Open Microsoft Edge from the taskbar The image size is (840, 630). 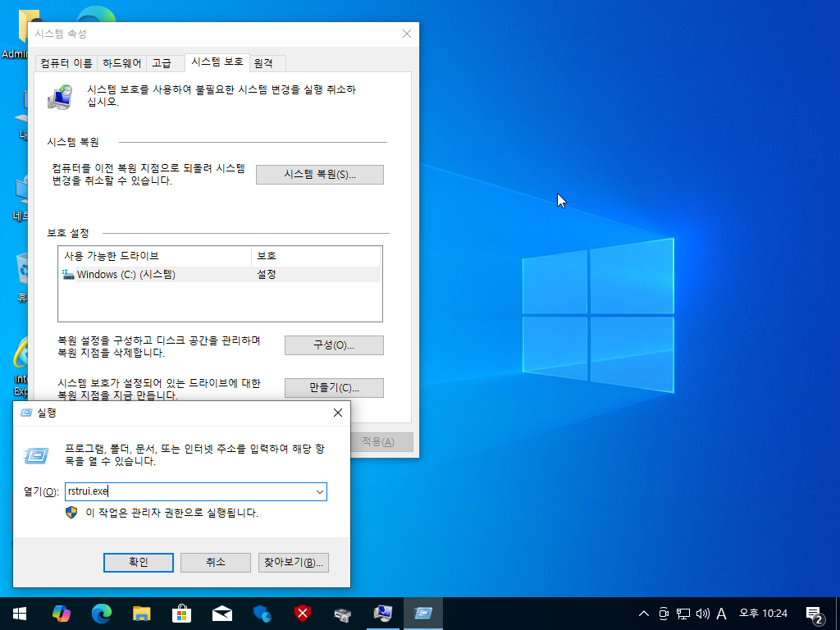tap(101, 614)
